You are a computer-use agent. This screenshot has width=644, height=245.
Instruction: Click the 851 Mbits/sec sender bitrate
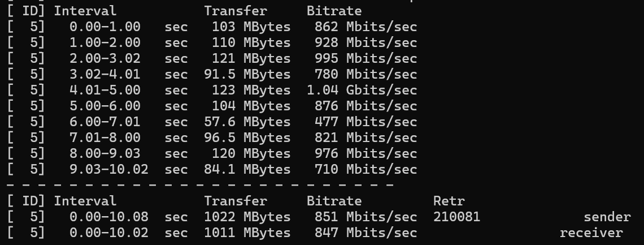click(366, 217)
